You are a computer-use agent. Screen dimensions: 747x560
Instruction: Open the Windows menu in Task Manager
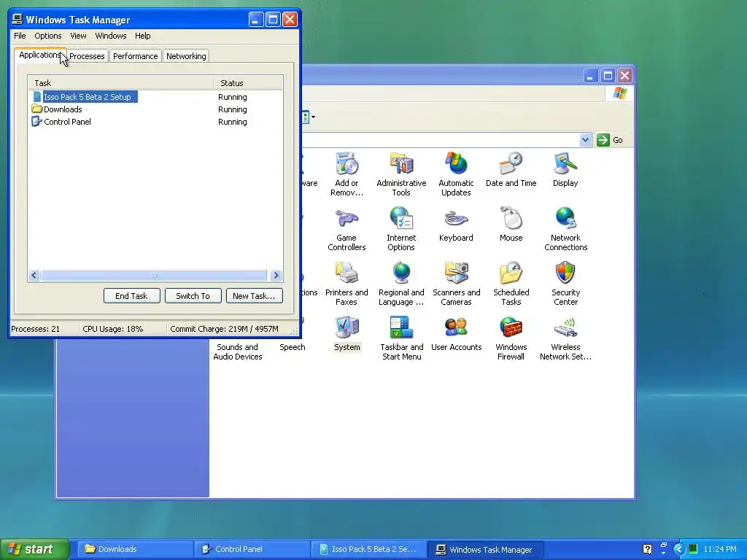111,36
